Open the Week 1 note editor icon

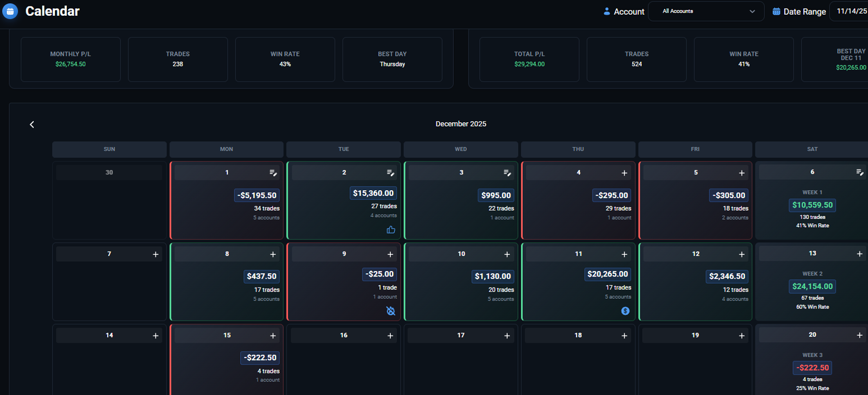point(859,172)
